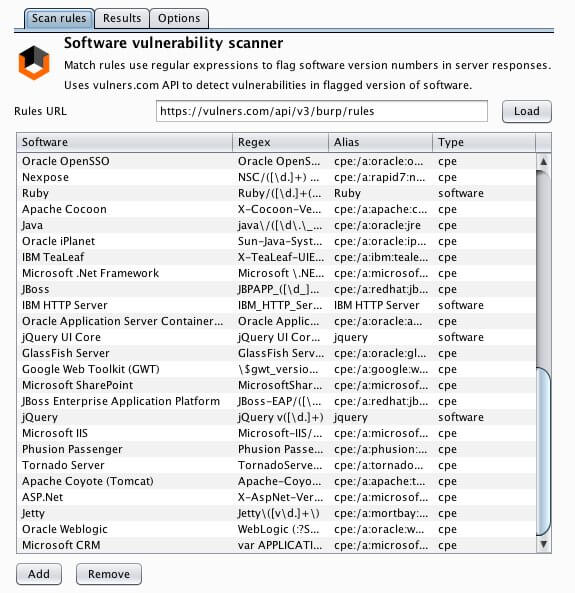This screenshot has width=575, height=593.
Task: Select the Phusion Passenger row
Action: click(x=276, y=449)
